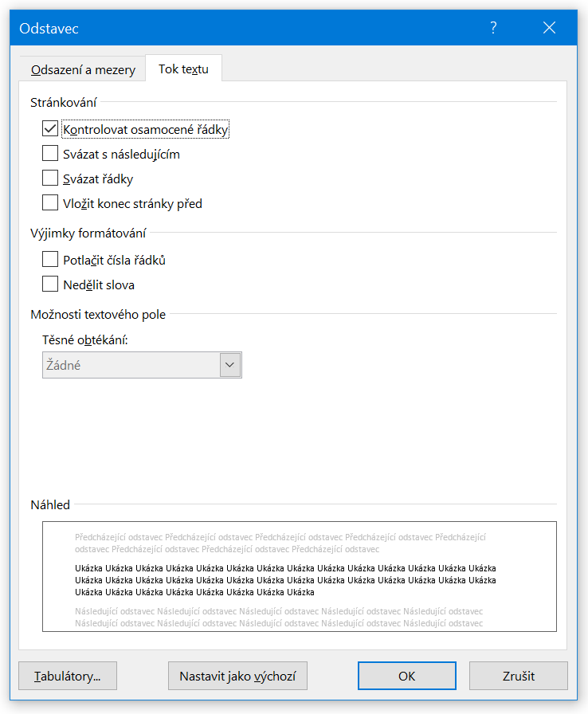This screenshot has width=588, height=714.
Task: Open the Těsné obtékání dropdown arrow
Action: [230, 365]
